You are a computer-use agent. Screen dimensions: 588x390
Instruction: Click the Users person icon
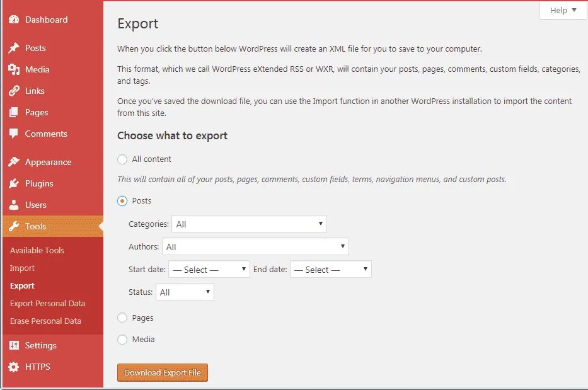point(14,205)
